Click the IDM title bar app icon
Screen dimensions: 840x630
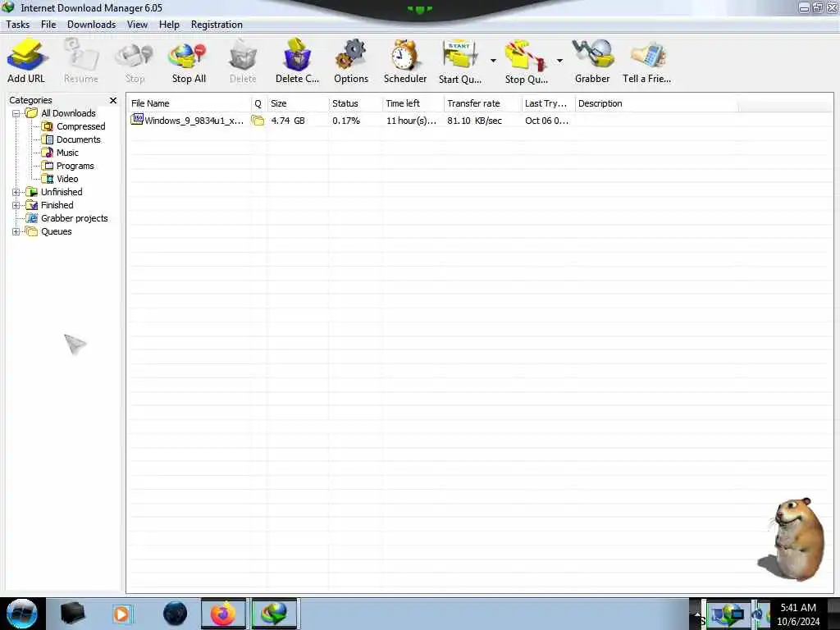point(8,7)
